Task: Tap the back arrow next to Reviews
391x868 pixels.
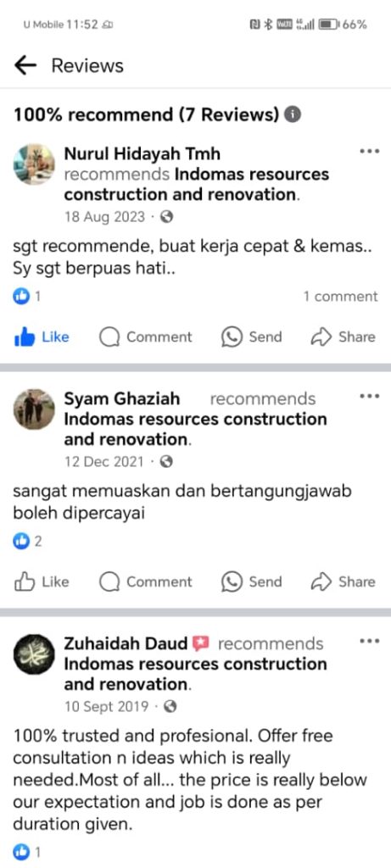Action: pyautogui.click(x=25, y=66)
